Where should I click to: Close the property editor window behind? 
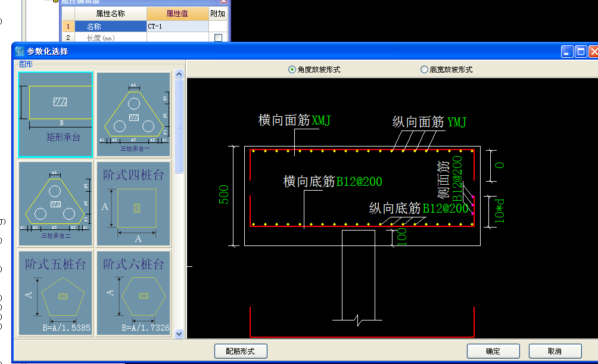(224, 2)
